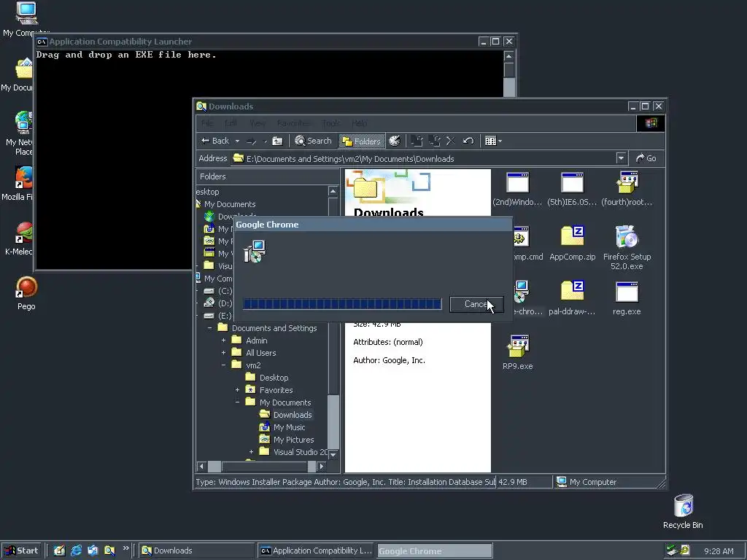Click the installer icon in Chrome dialog
Screen dimensions: 747x560
(x=255, y=252)
